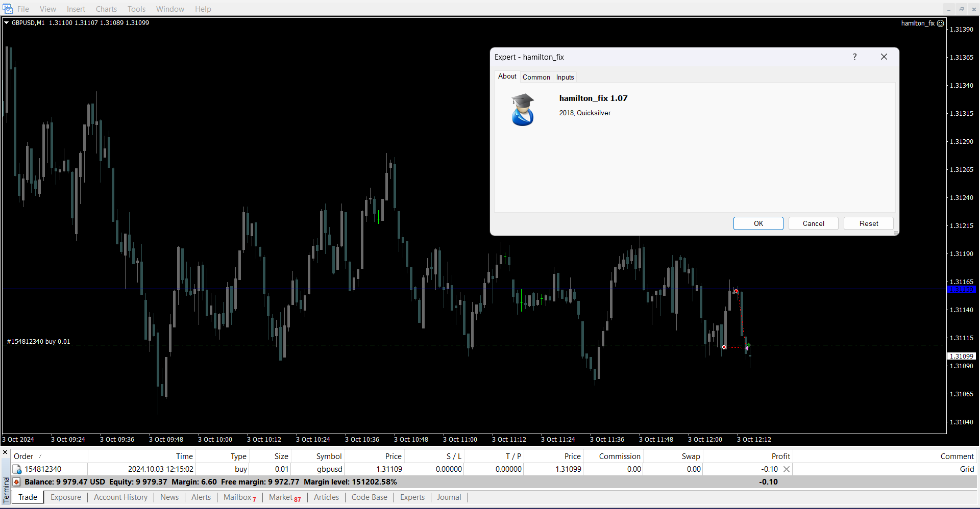Image resolution: width=980 pixels, height=509 pixels.
Task: Sort orders by the Order column header
Action: [23, 456]
